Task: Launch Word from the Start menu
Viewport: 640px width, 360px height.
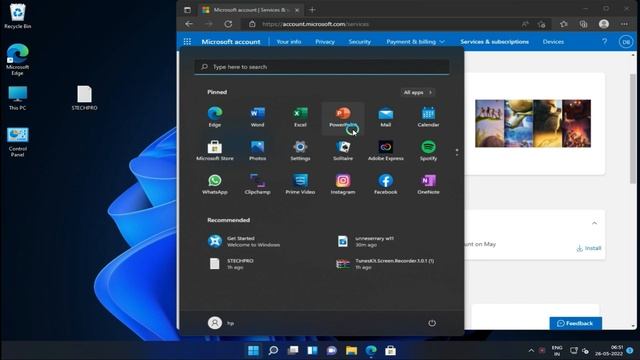Action: click(x=258, y=117)
